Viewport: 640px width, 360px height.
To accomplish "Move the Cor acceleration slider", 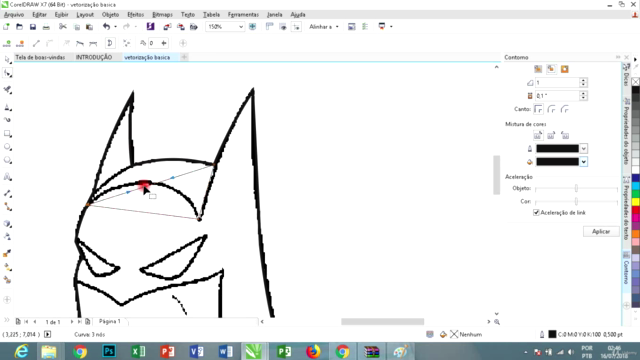I will click(576, 202).
